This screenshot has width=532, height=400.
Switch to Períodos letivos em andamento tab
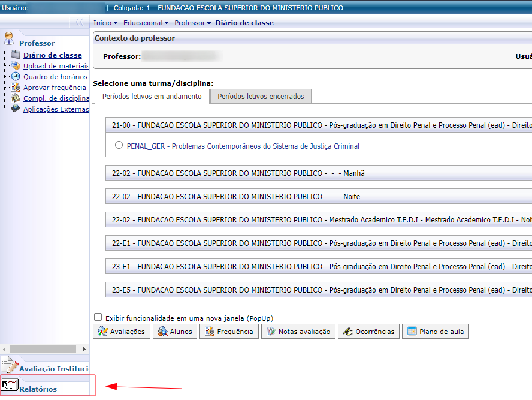tap(152, 97)
